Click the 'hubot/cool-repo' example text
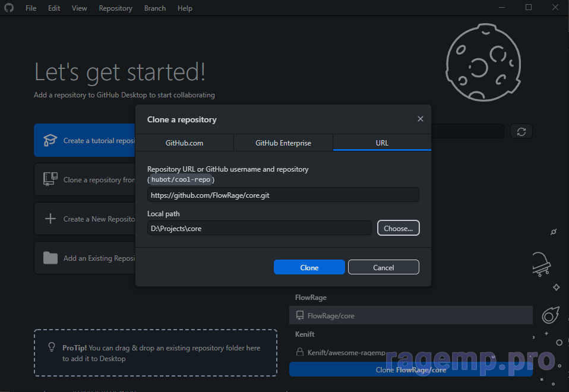Screen dimensions: 569x392 pyautogui.click(x=181, y=179)
